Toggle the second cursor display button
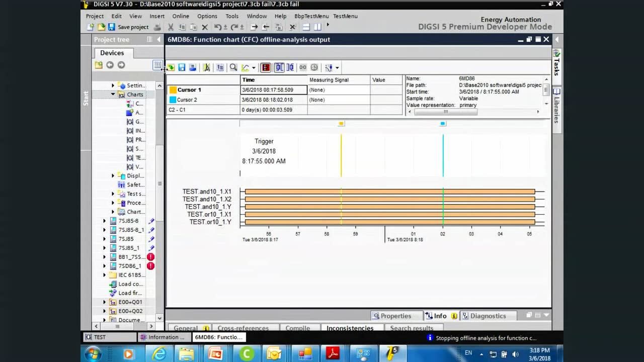 (290, 67)
